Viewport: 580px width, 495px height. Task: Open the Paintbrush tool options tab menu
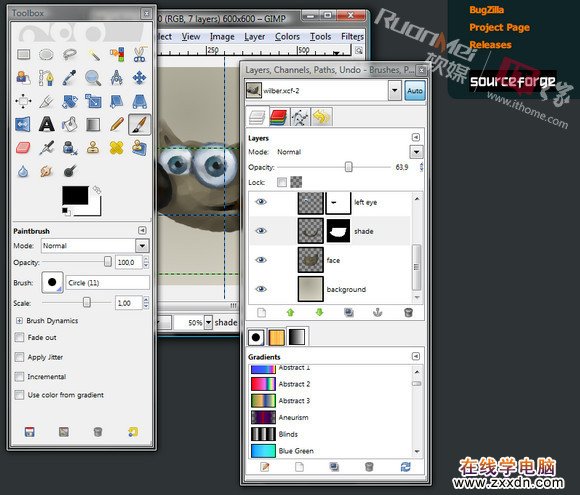click(142, 230)
